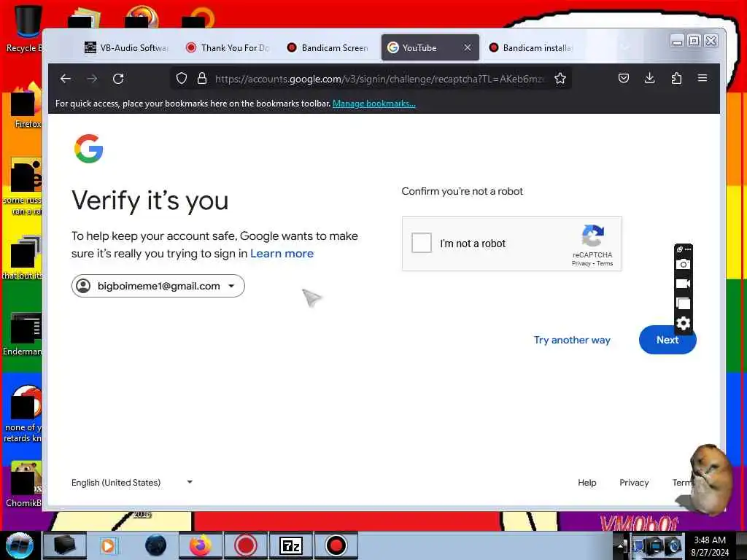Image resolution: width=747 pixels, height=560 pixels.
Task: Open the Privacy footer link
Action: pos(634,483)
